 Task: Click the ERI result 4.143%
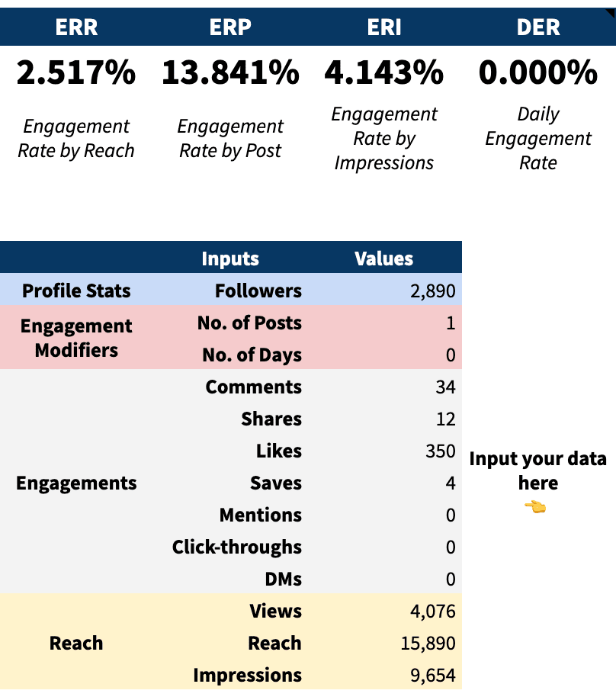(x=384, y=72)
